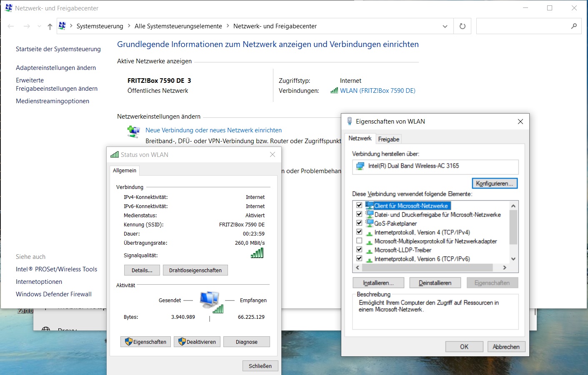Image resolution: width=588 pixels, height=375 pixels.
Task: Select the Netzwerk tab
Action: coord(360,138)
